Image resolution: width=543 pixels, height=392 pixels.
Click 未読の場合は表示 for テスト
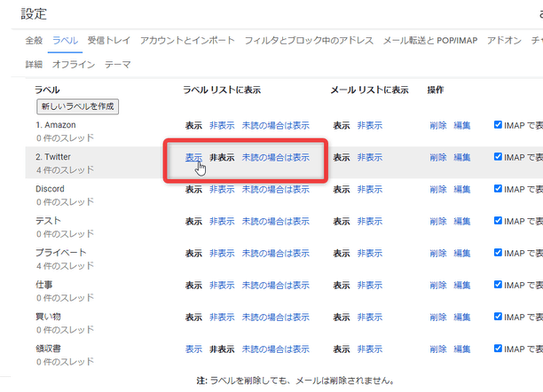click(x=275, y=222)
